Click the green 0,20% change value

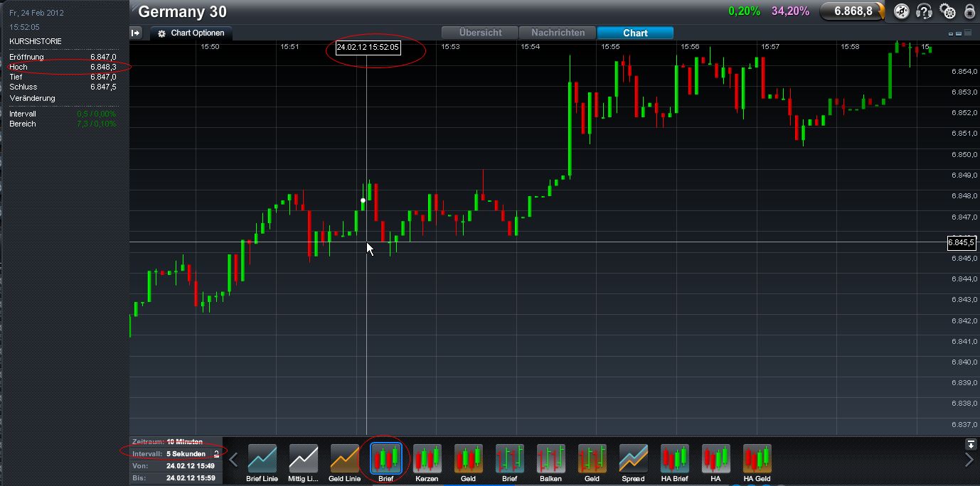[744, 11]
